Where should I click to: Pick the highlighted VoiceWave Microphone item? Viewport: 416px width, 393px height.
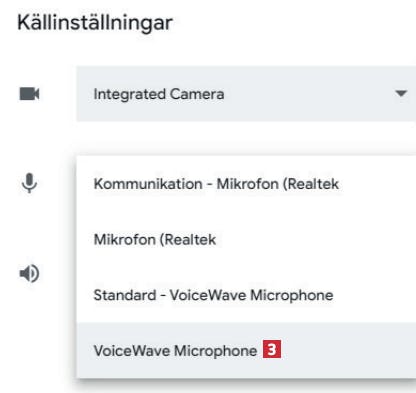pos(246,350)
